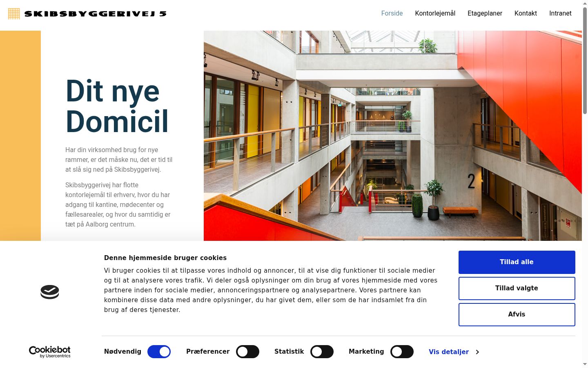Click the Dit nye Domicil heading
This screenshot has height=368, width=588.
coord(117,106)
